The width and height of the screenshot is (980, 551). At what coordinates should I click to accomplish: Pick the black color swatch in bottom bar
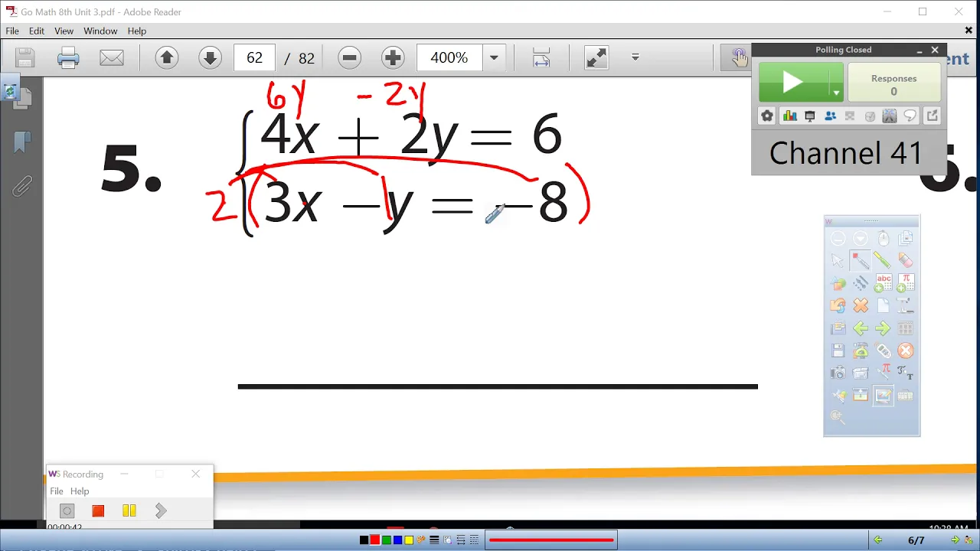[x=364, y=540]
